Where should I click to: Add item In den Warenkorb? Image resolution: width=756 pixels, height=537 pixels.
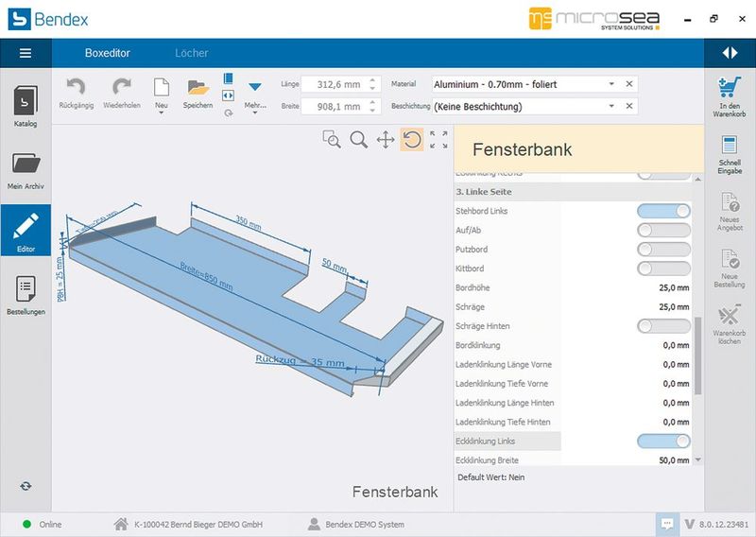(x=730, y=97)
